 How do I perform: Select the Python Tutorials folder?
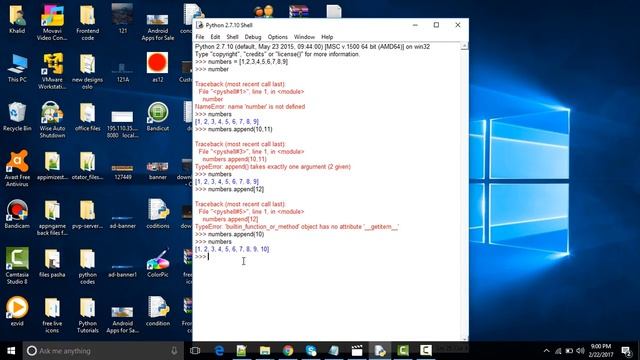(87, 314)
